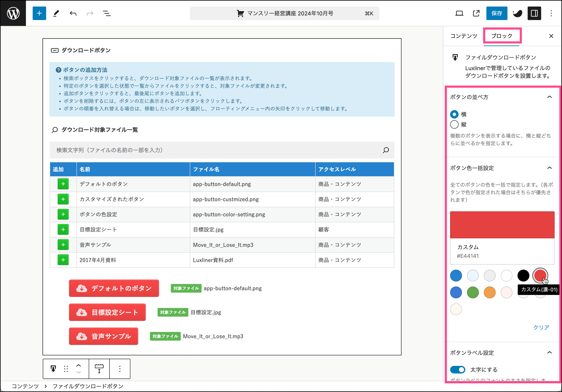Click the undo arrow icon
Image resolution: width=562 pixels, height=392 pixels.
point(73,13)
